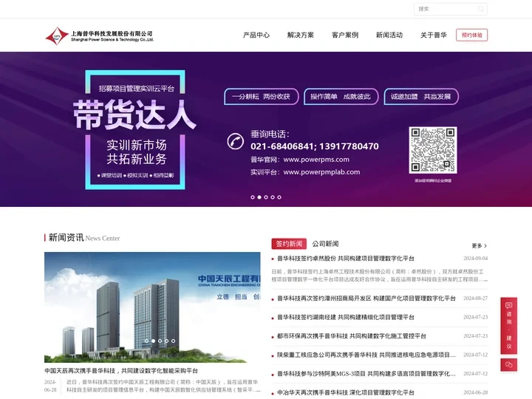
Task: Select the third banner carousel dot
Action: (x=266, y=197)
